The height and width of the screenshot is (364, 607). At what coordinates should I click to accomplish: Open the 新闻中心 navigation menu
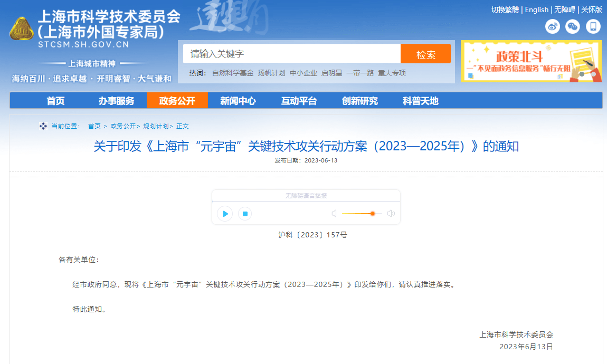pos(238,101)
